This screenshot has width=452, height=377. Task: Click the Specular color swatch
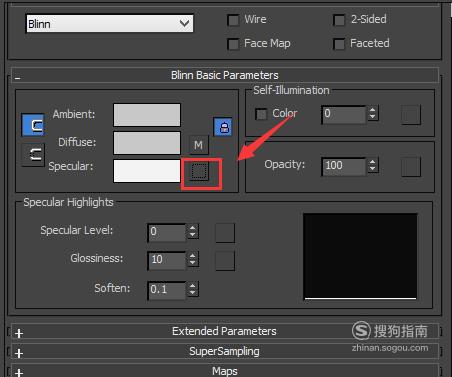tap(147, 171)
